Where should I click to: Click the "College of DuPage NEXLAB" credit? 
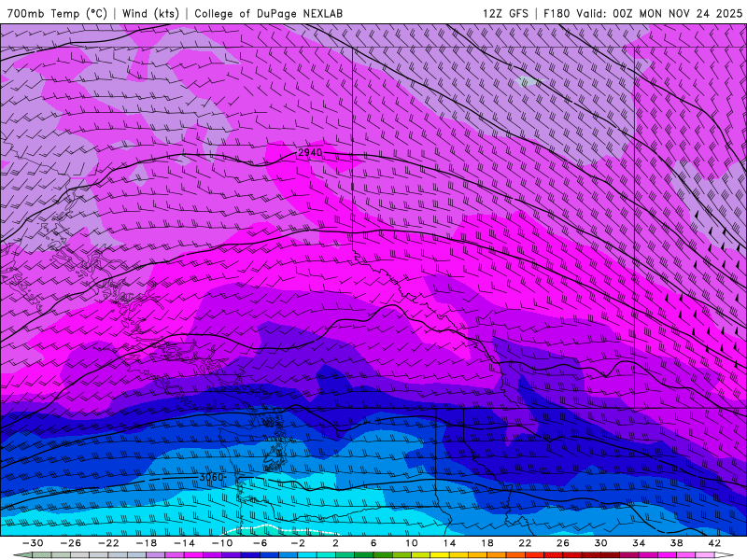pos(268,13)
